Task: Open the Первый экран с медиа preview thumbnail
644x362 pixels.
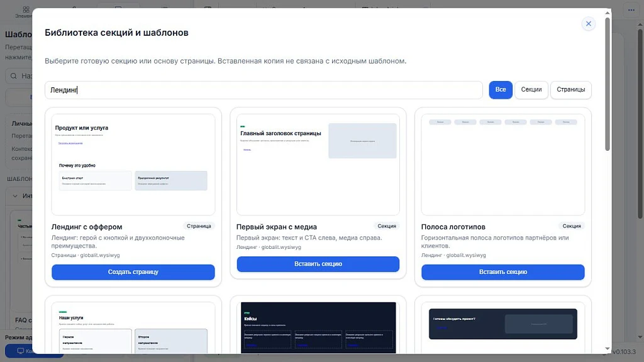Action: tap(318, 165)
